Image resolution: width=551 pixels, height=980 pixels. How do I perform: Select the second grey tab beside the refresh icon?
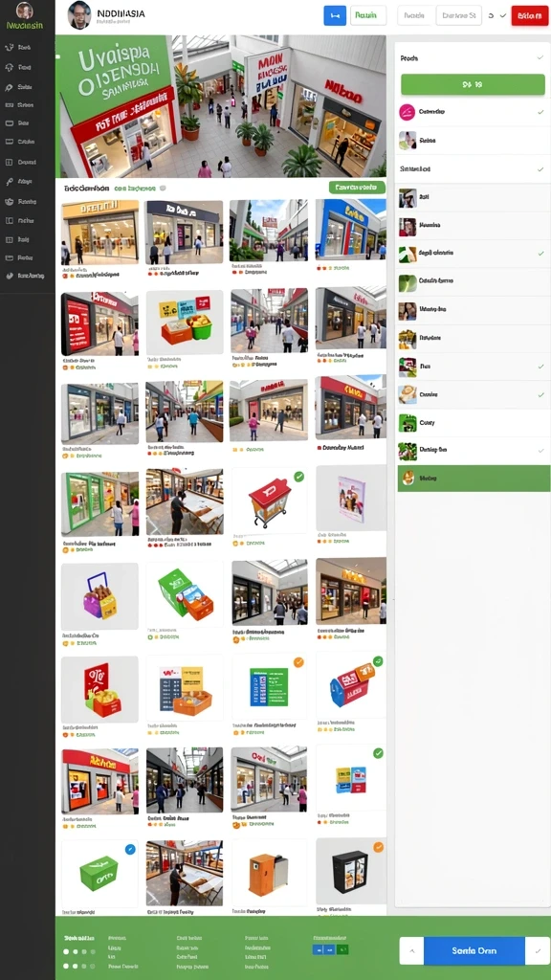coord(458,15)
